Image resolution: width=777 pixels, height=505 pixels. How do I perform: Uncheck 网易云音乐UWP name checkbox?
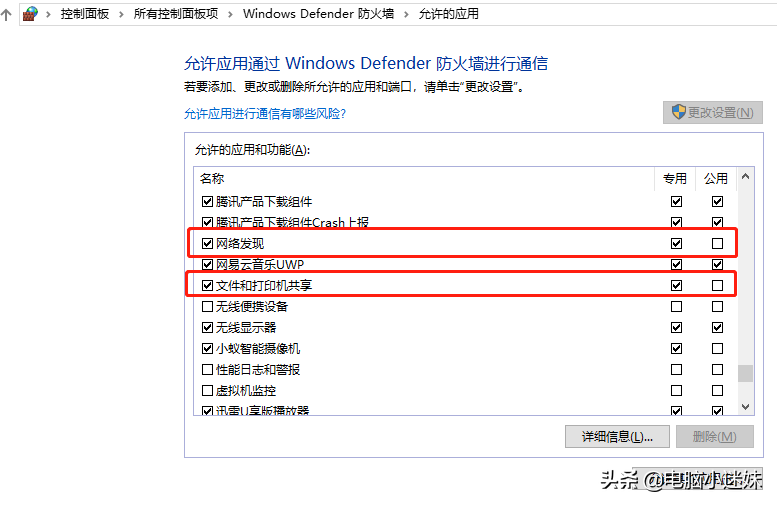(x=208, y=265)
